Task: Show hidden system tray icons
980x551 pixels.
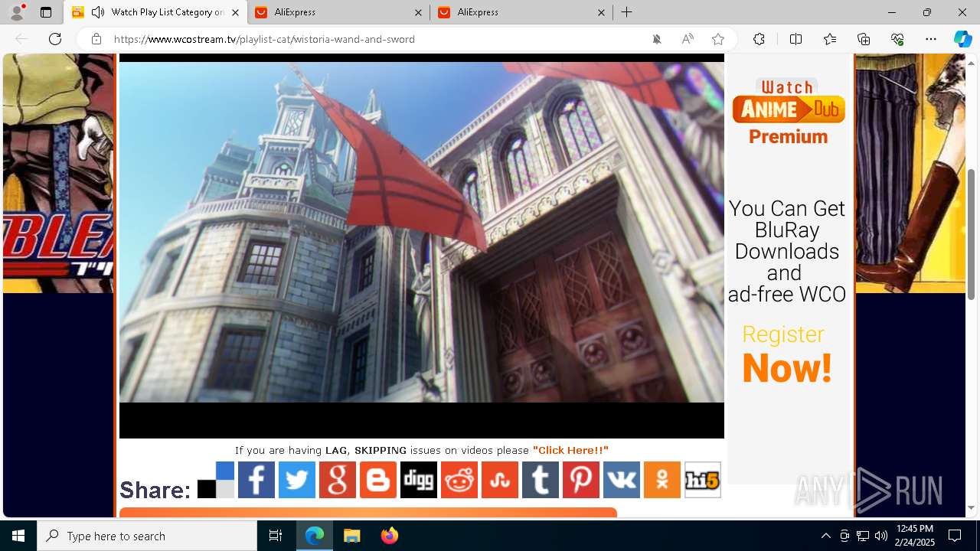Action: point(825,536)
